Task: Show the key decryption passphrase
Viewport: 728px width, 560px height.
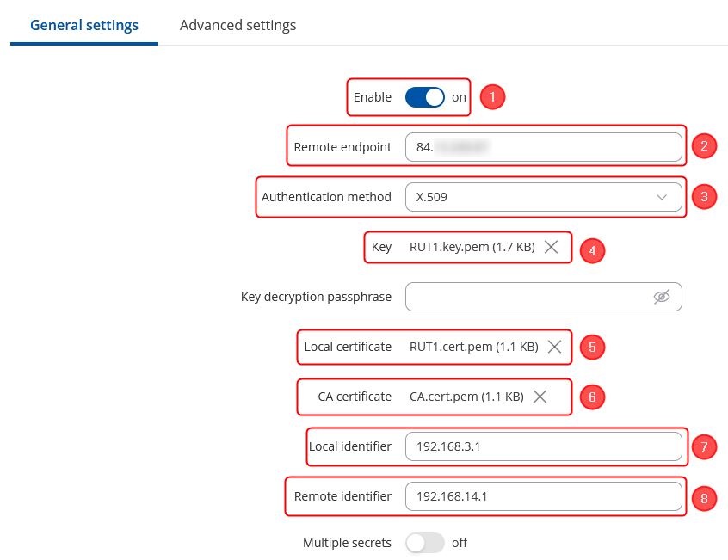Action: coord(661,297)
